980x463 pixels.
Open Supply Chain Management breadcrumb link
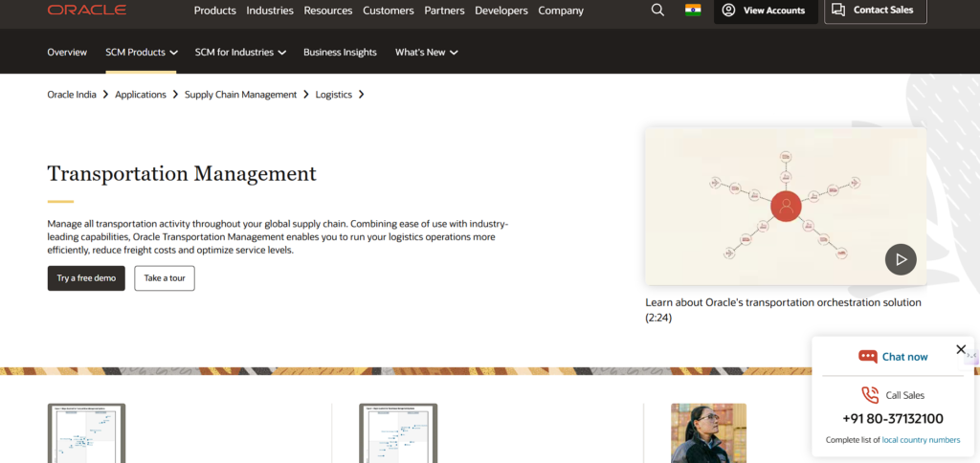coord(240,95)
